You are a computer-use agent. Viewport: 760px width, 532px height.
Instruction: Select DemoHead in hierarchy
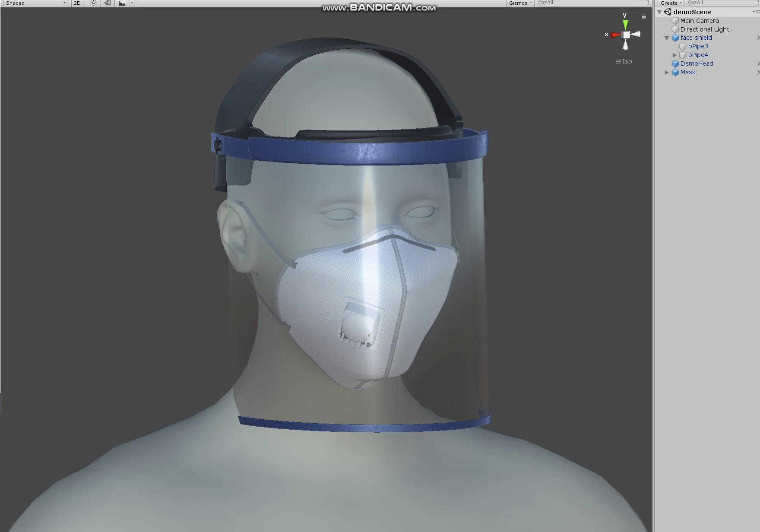[x=697, y=63]
